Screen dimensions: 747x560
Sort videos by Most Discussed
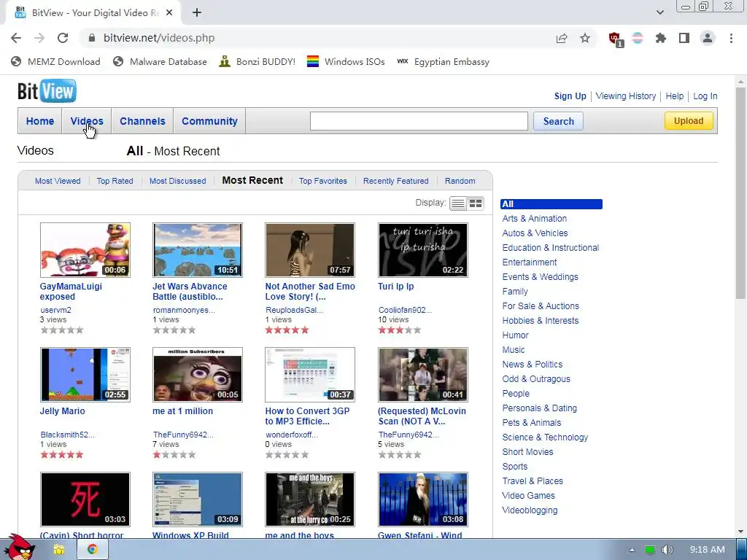coord(178,181)
